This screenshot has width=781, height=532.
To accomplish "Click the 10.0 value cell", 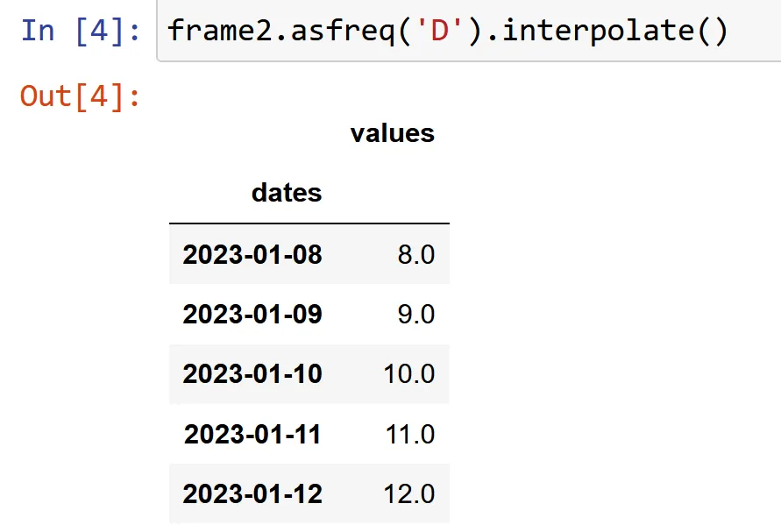I will click(x=409, y=374).
